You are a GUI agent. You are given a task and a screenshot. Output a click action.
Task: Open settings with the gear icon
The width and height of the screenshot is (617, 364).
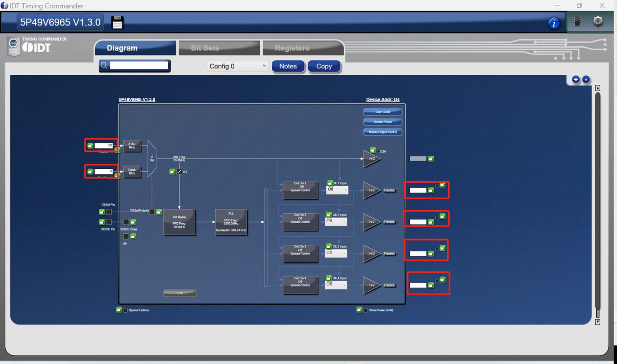pos(598,22)
